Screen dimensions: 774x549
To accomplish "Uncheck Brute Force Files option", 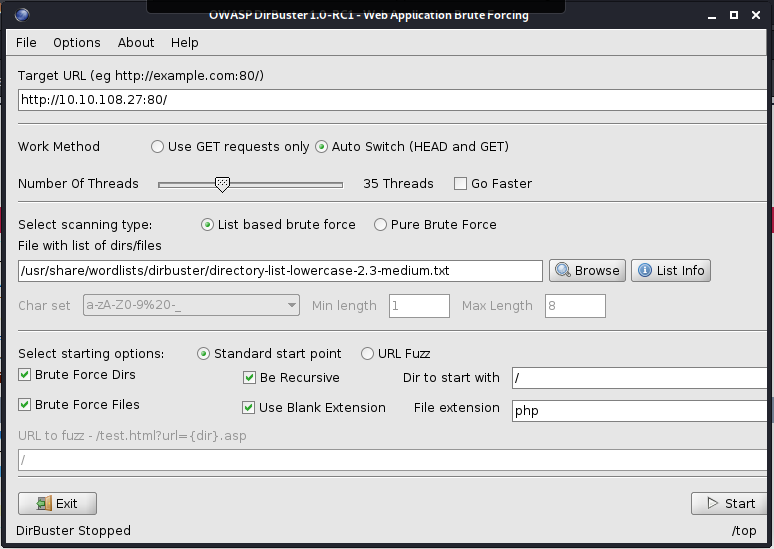I will click(x=25, y=405).
